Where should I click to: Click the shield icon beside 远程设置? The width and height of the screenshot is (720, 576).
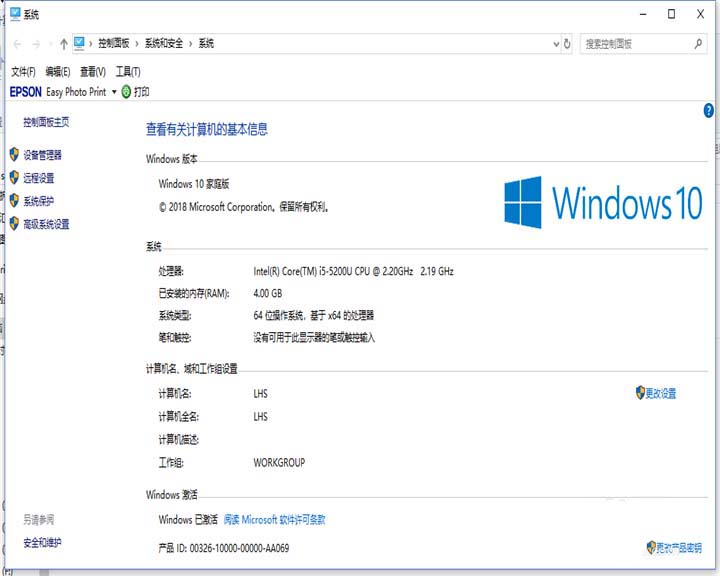14,177
